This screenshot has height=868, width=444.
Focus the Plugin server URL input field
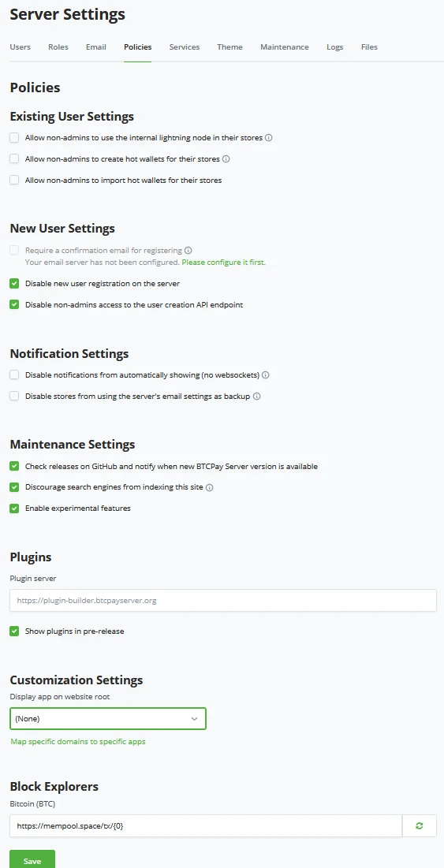(x=223, y=600)
